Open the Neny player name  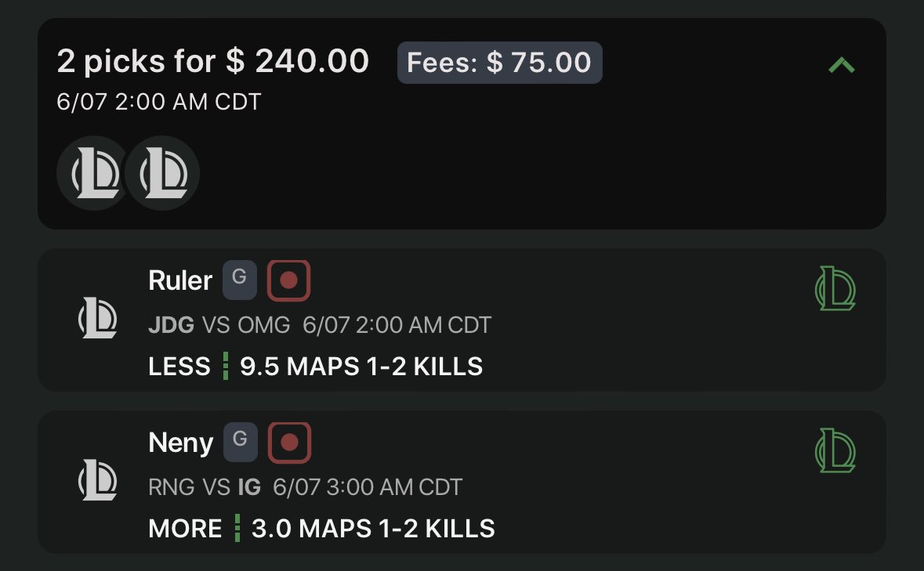click(x=181, y=443)
